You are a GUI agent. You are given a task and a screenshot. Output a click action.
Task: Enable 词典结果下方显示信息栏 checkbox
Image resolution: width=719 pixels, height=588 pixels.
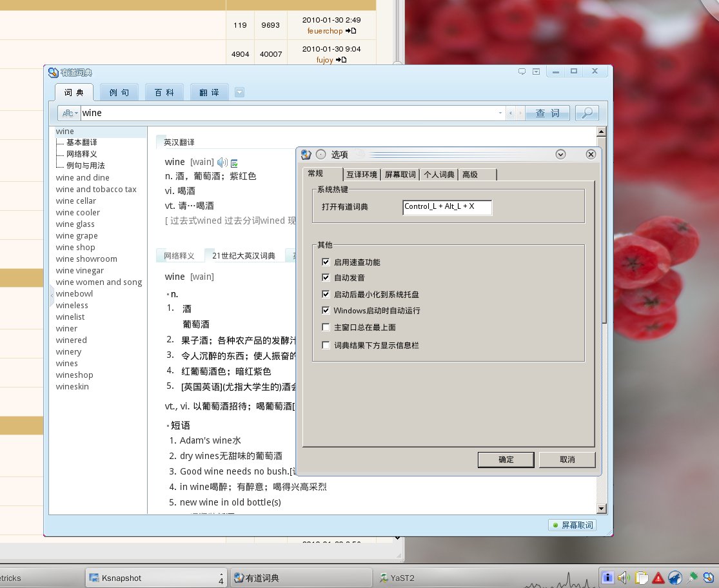tap(326, 345)
